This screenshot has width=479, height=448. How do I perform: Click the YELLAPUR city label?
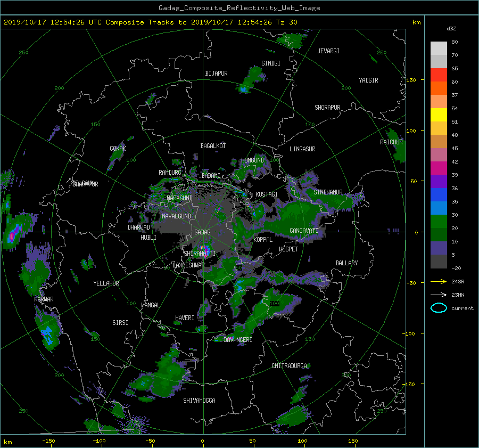point(106,283)
